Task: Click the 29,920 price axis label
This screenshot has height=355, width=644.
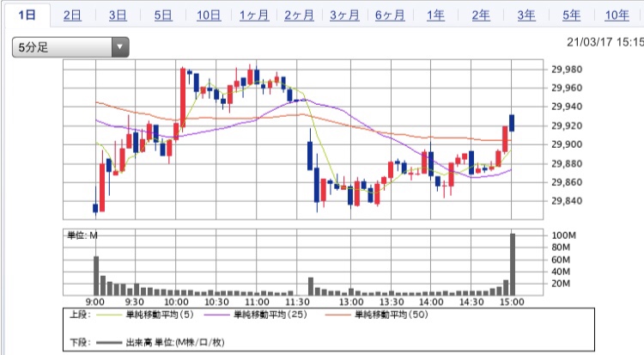Action: click(x=567, y=125)
